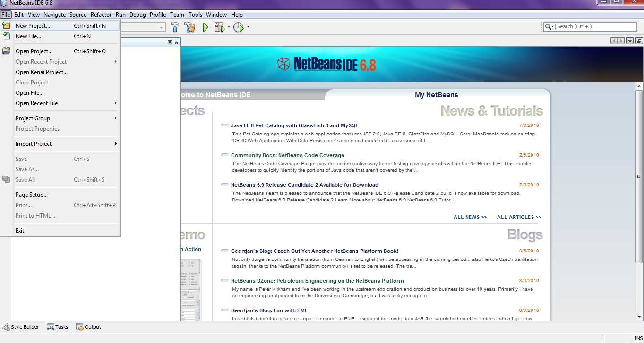Open the search category dropdown arrow

point(552,27)
